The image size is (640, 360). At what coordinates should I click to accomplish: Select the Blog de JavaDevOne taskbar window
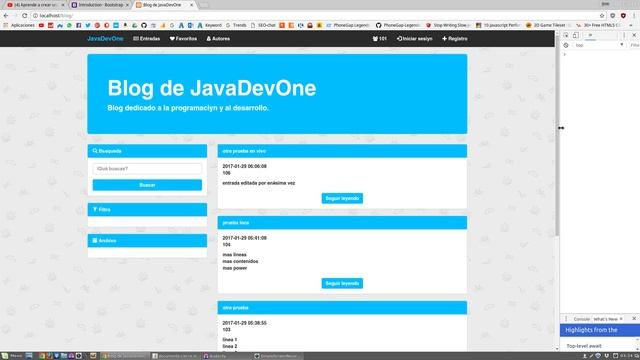pos(125,356)
